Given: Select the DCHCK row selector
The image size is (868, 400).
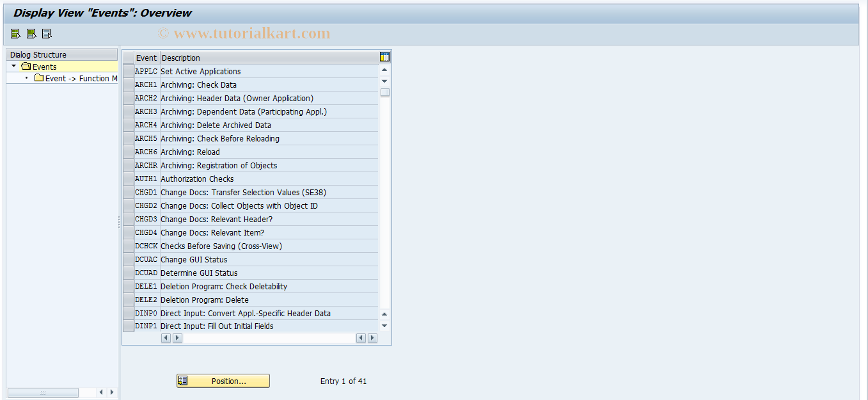Looking at the screenshot, I should tap(129, 246).
